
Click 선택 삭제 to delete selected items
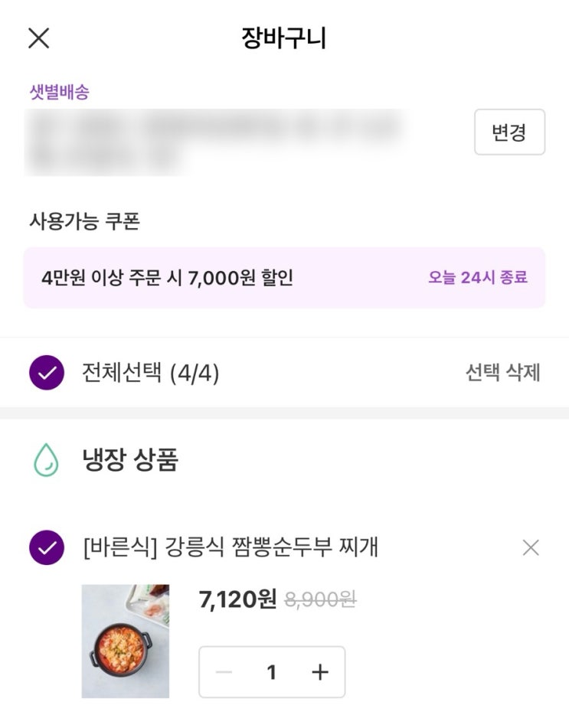click(x=502, y=373)
